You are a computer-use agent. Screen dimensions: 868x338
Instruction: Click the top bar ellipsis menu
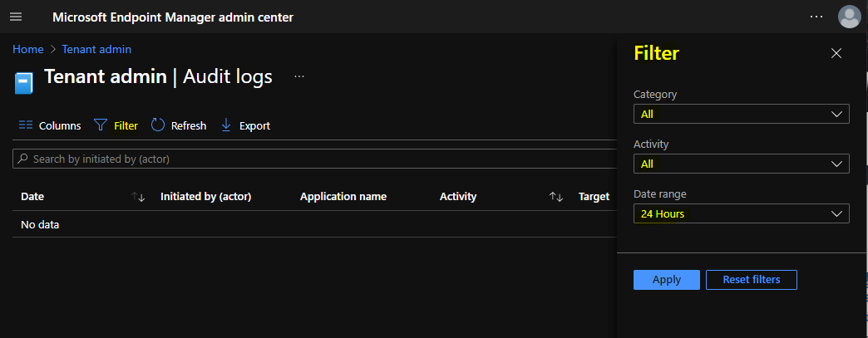point(816,17)
